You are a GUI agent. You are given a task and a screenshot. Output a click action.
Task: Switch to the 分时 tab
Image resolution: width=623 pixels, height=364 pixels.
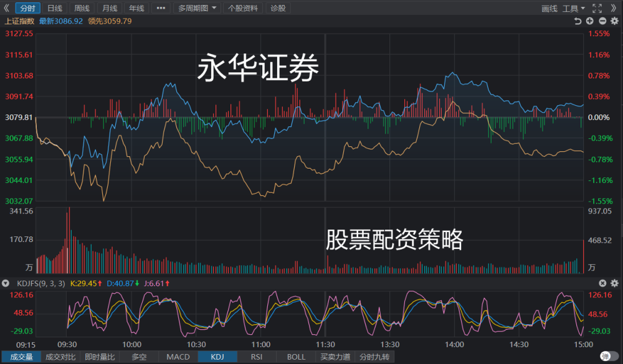tap(28, 8)
